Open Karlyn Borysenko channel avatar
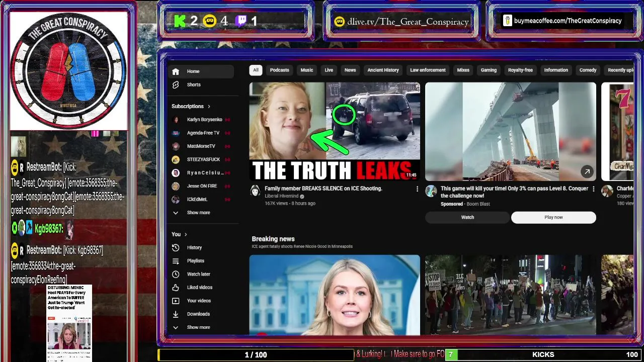The image size is (644, 362). point(176,120)
